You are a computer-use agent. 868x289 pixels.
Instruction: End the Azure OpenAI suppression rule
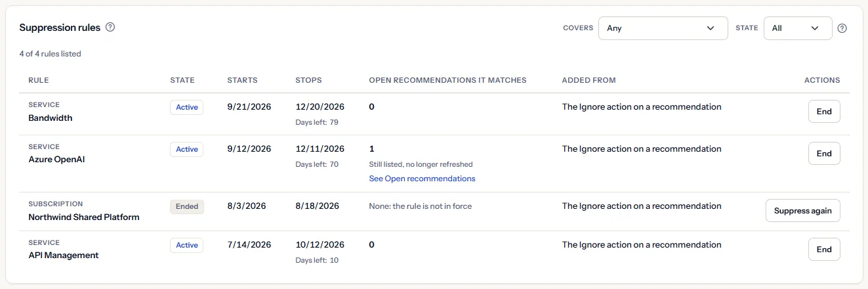[824, 154]
